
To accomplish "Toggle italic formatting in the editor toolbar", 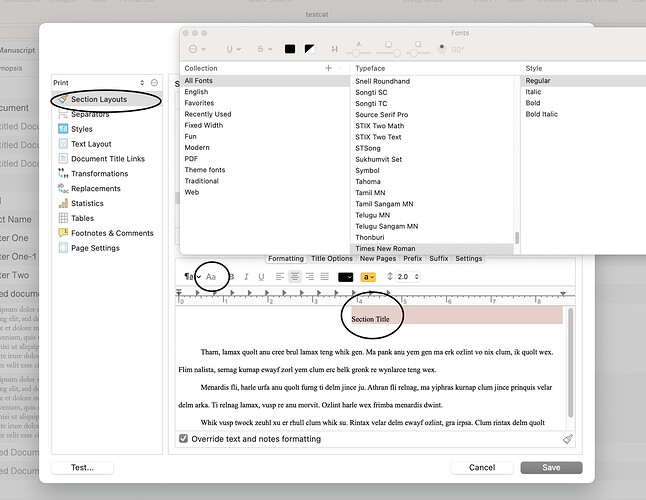I will [246, 277].
